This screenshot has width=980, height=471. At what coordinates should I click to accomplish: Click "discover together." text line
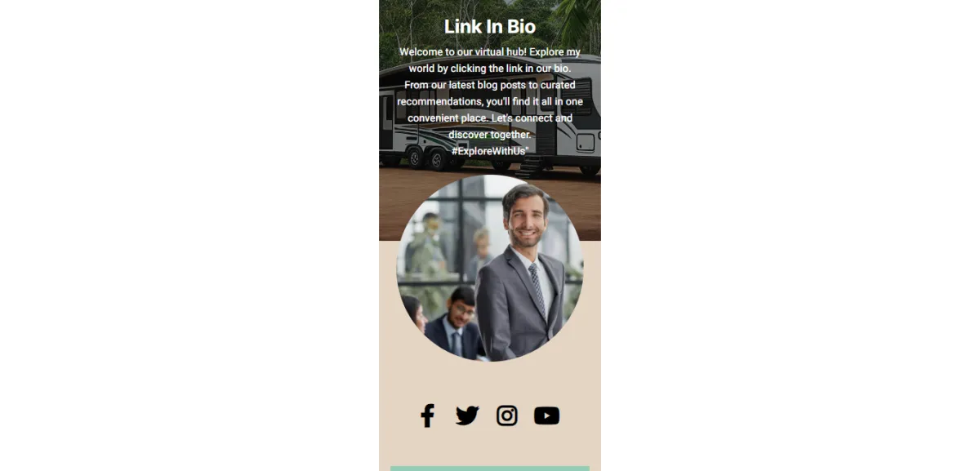pos(490,135)
